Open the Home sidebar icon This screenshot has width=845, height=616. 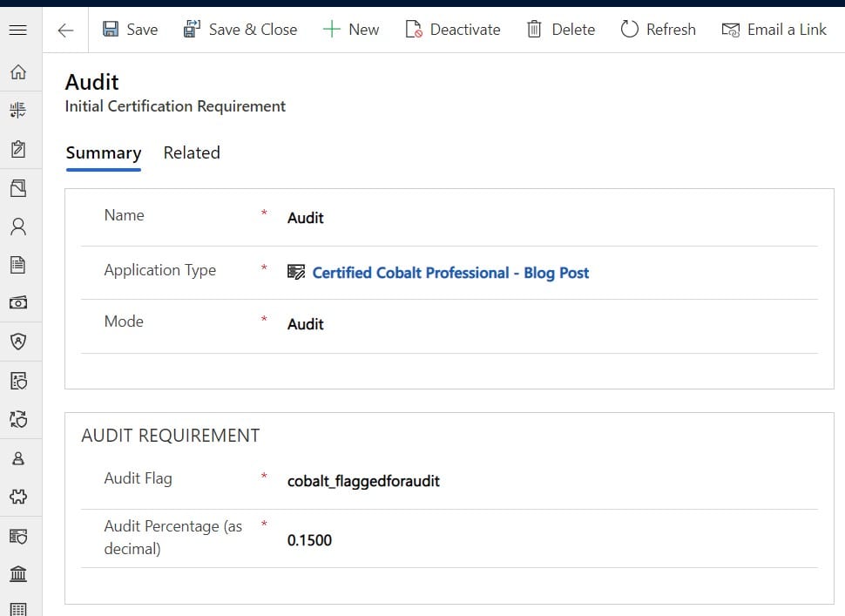(18, 71)
